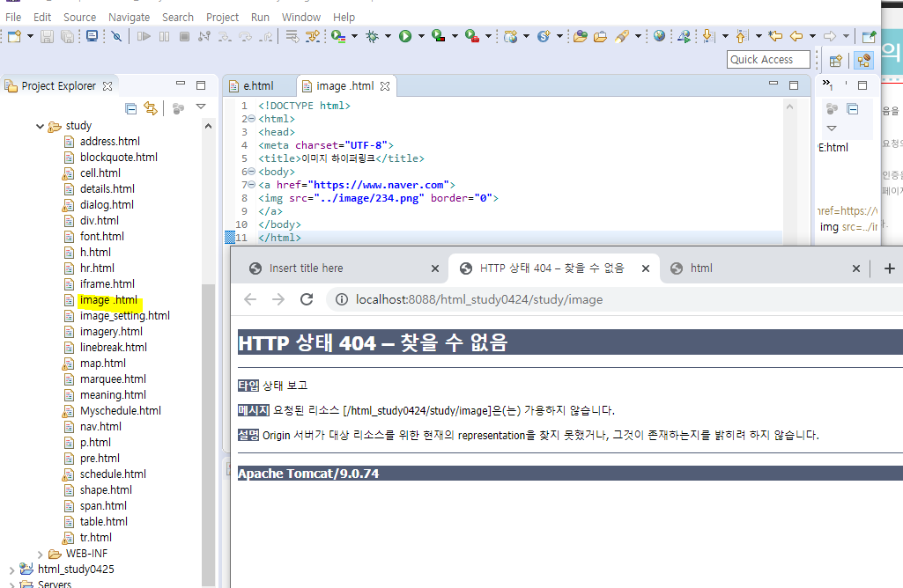The image size is (903, 588).
Task: Click the Search flashlight icon
Action: click(x=621, y=37)
